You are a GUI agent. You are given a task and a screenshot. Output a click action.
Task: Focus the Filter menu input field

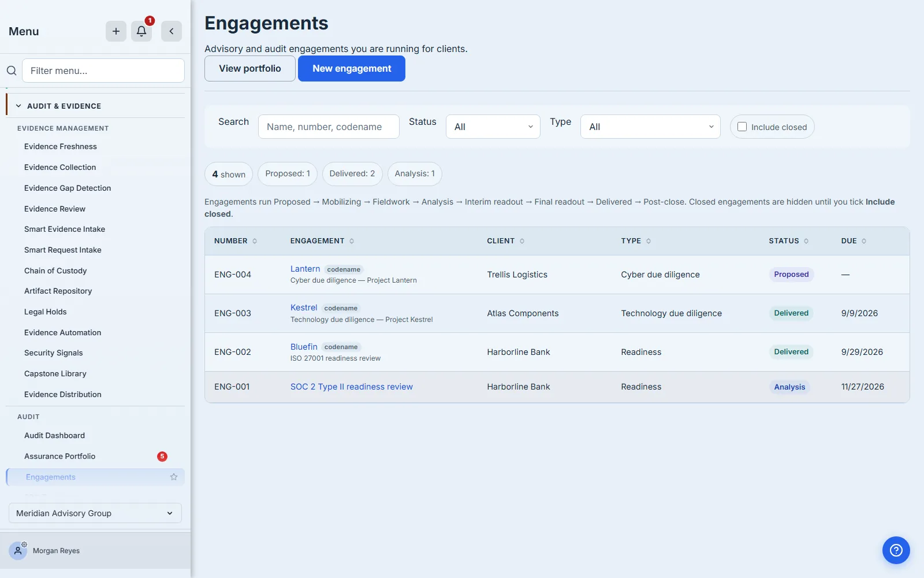tap(103, 71)
